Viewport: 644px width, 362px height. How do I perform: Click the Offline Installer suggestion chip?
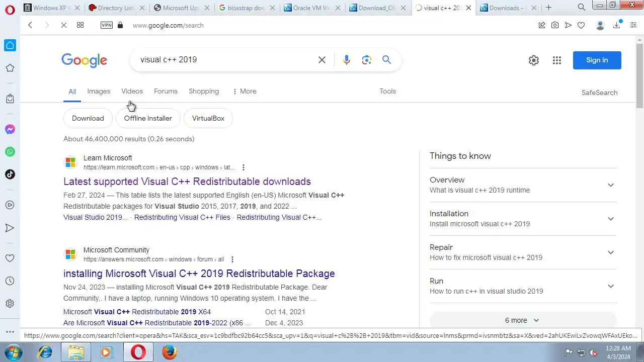148,118
